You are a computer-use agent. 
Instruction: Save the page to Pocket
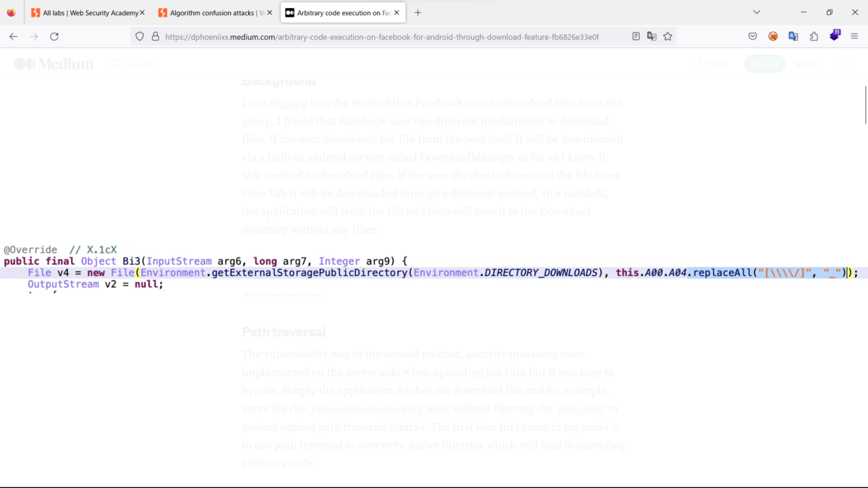coord(752,35)
